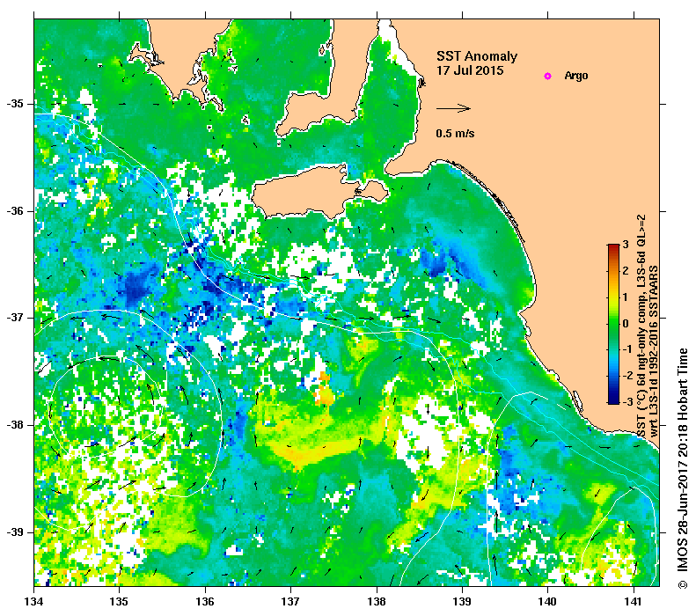This screenshot has width=696, height=616.
Task: Click the color bar label '0'
Action: (626, 323)
